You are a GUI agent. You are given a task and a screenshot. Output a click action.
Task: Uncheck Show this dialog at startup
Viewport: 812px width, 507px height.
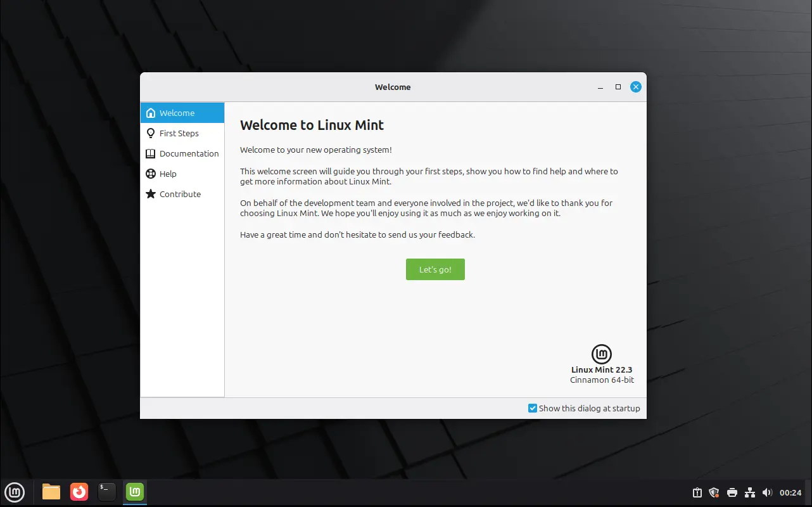click(x=533, y=408)
